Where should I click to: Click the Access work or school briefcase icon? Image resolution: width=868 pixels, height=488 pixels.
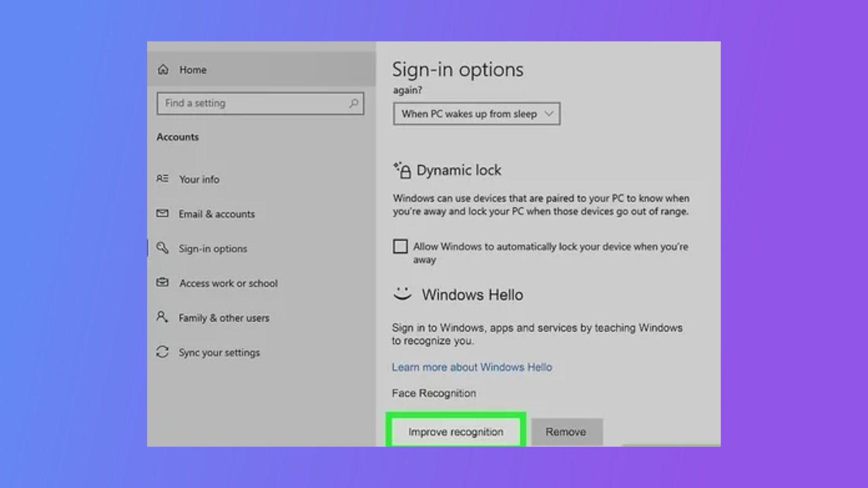[162, 282]
